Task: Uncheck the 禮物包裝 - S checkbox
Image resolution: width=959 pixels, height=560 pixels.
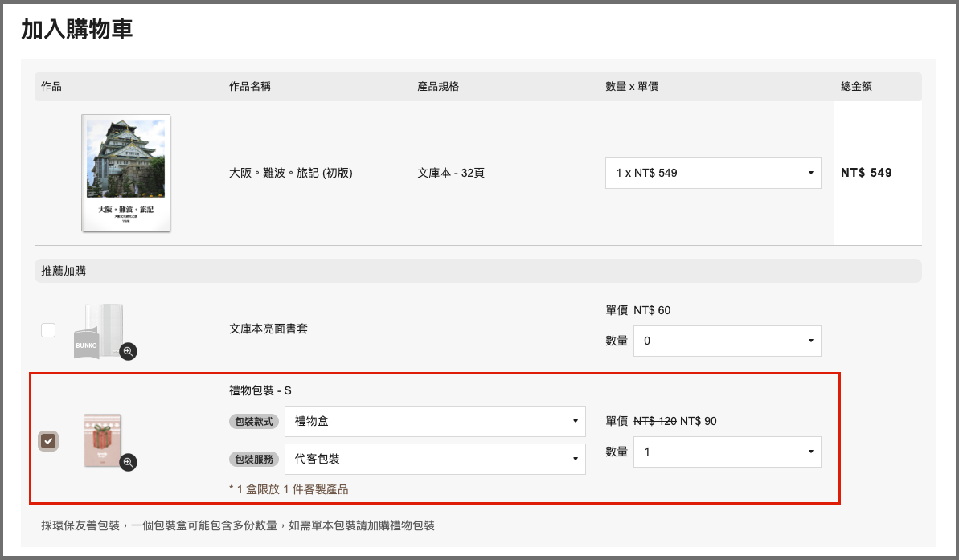Action: [x=48, y=440]
